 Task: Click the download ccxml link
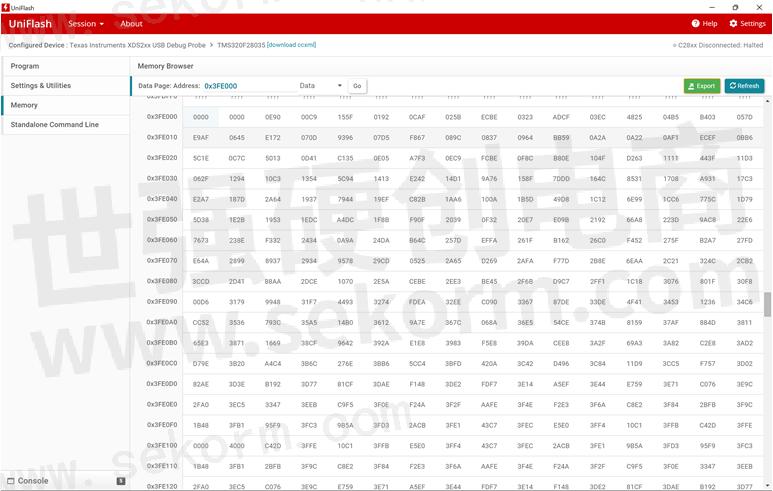pos(291,45)
